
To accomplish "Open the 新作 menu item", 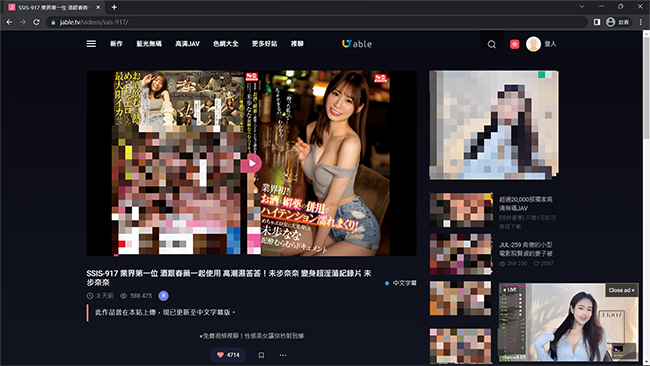I will 116,44.
